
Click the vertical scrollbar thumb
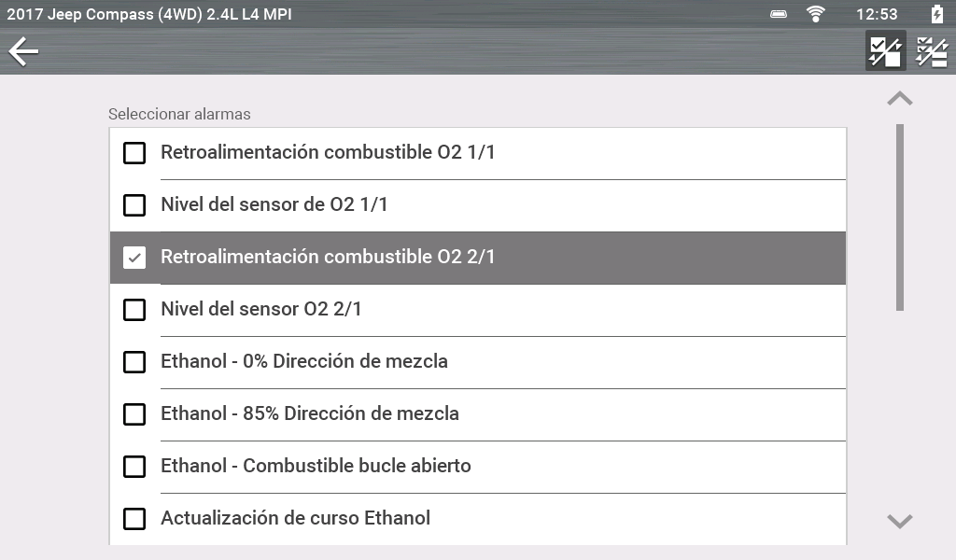point(900,217)
